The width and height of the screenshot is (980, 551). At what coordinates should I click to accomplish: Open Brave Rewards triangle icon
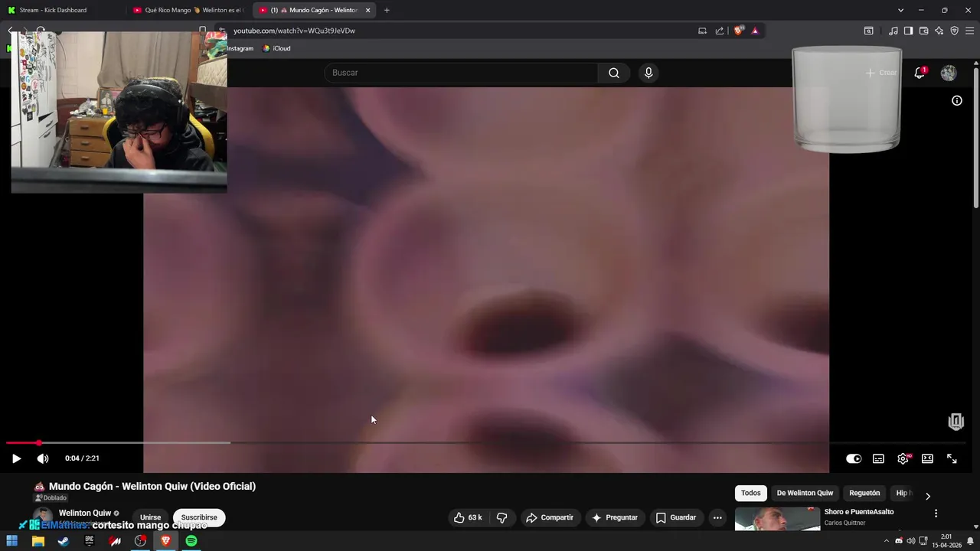click(x=755, y=31)
